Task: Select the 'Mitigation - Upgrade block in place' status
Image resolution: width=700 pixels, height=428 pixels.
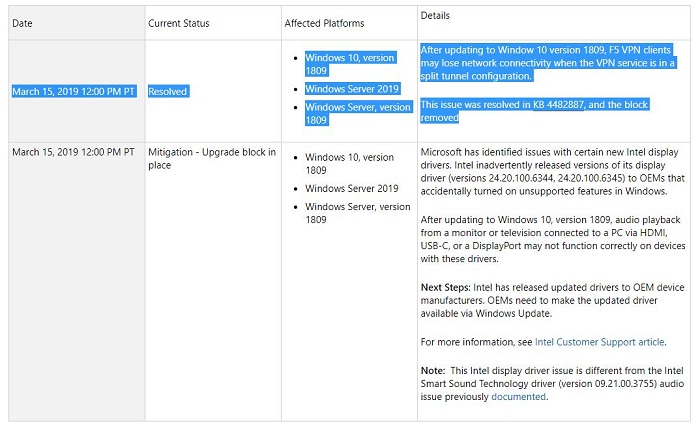Action: pyautogui.click(x=211, y=158)
